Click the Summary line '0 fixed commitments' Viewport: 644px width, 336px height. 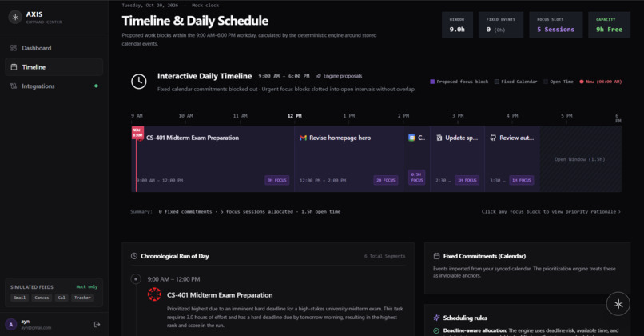[185, 211]
